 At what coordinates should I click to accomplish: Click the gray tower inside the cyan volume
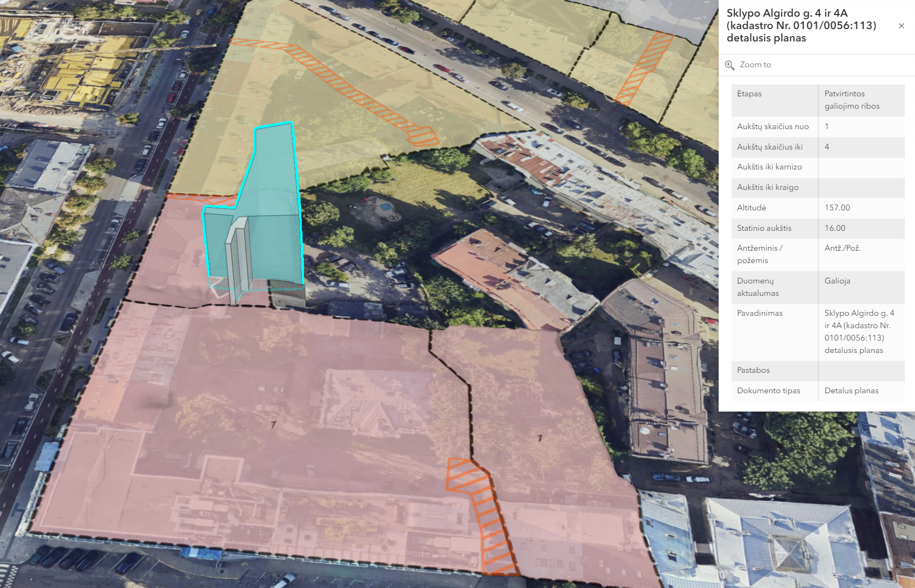238,258
